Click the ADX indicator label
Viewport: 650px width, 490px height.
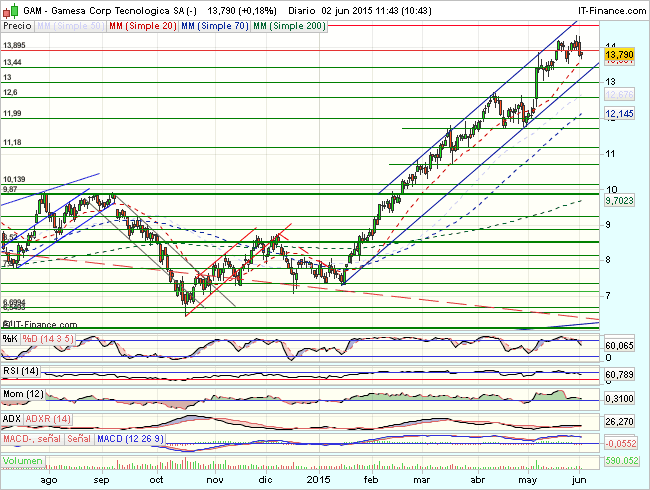tap(12, 419)
